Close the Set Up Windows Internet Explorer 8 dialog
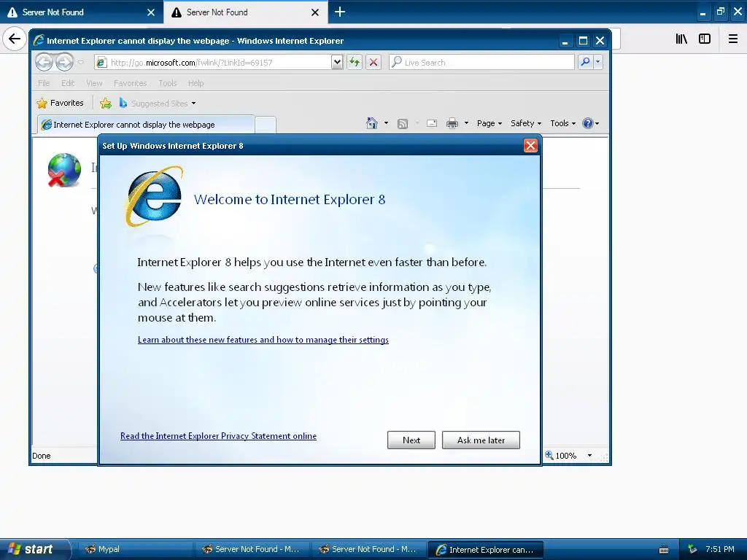The image size is (747, 560). [530, 146]
